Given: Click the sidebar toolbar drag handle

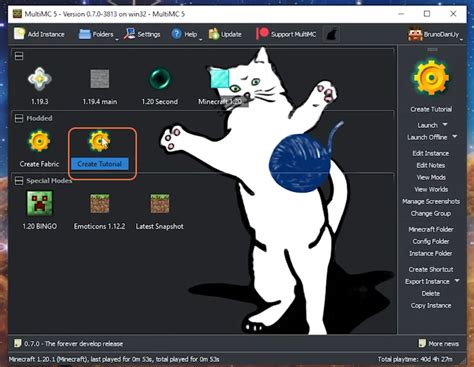Looking at the screenshot, I should point(432,49).
